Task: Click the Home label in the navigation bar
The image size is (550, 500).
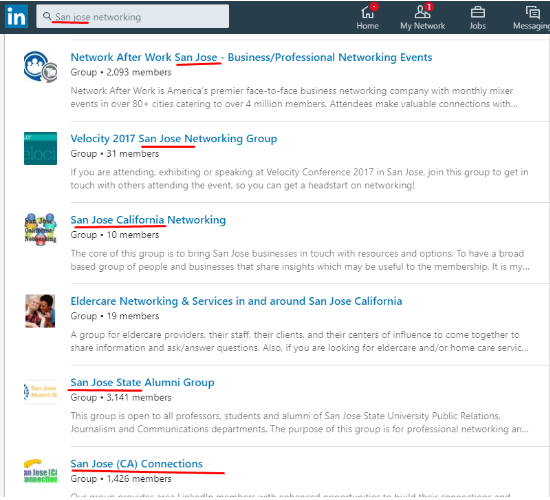Action: coord(367,26)
